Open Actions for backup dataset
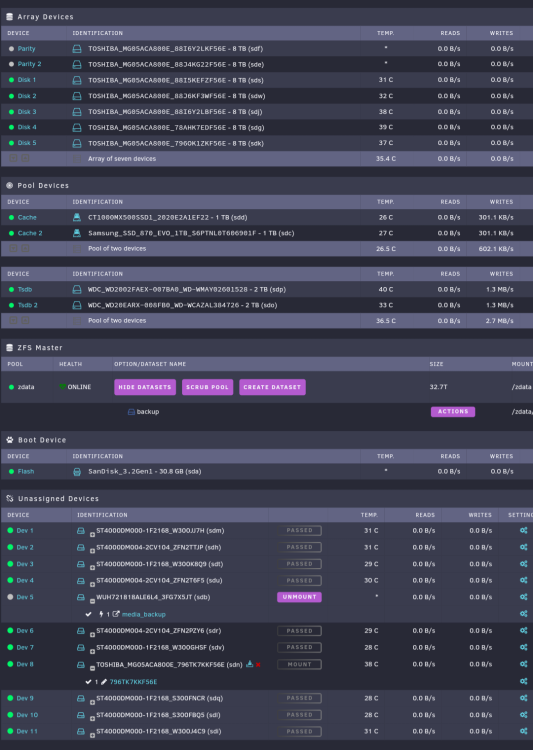Screen dimensions: 533x750 pos(453,412)
